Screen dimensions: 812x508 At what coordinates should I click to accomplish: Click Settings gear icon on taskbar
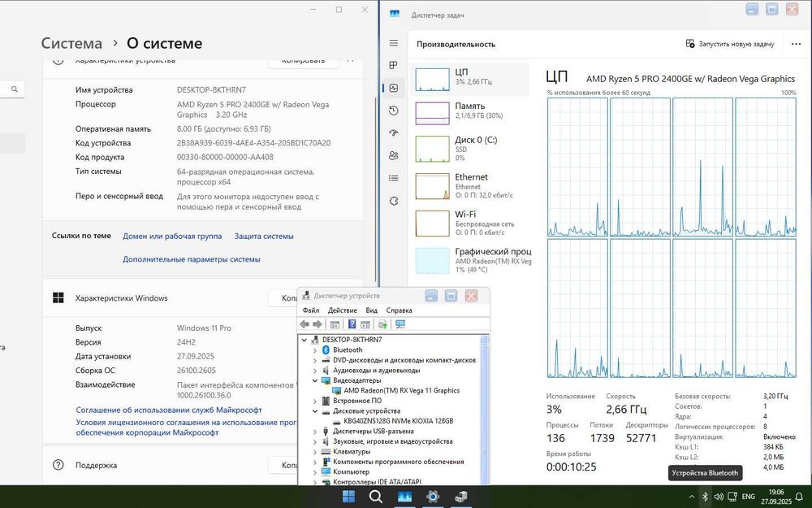point(433,497)
